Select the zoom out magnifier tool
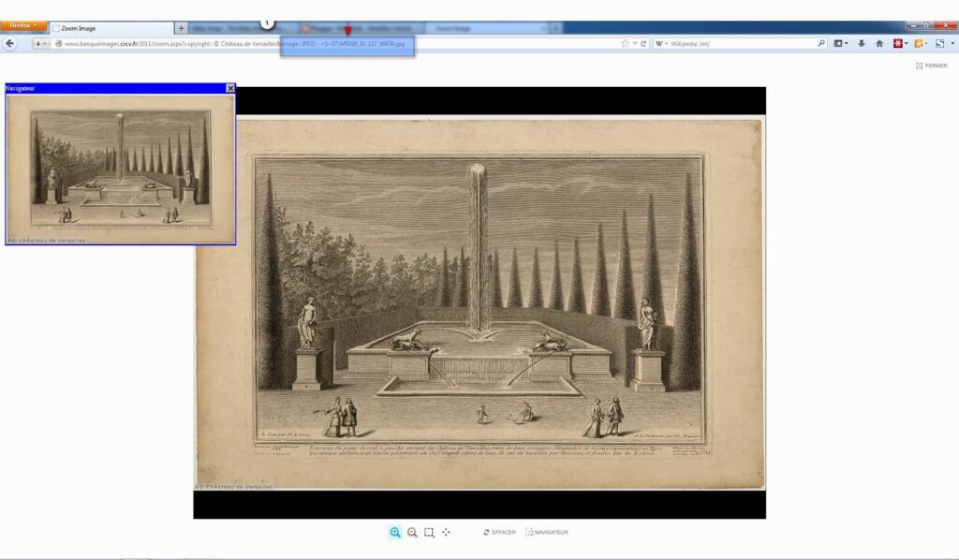The image size is (959, 560). tap(412, 532)
